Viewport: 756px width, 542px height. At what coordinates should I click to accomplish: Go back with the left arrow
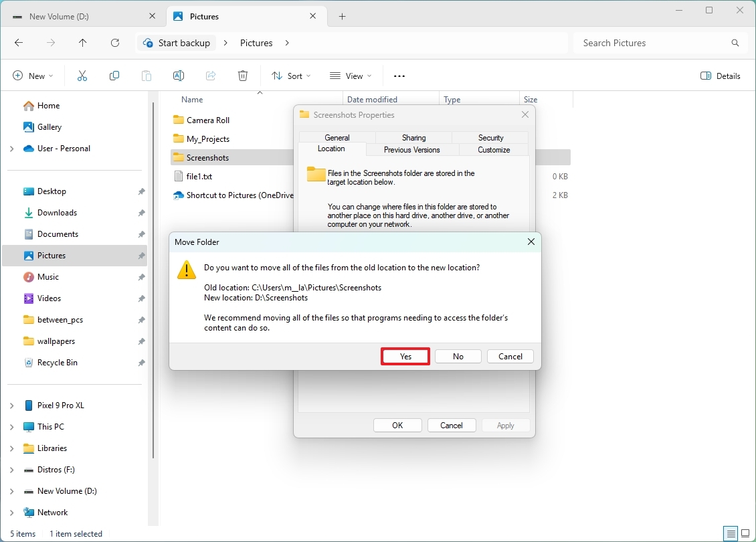[x=19, y=43]
